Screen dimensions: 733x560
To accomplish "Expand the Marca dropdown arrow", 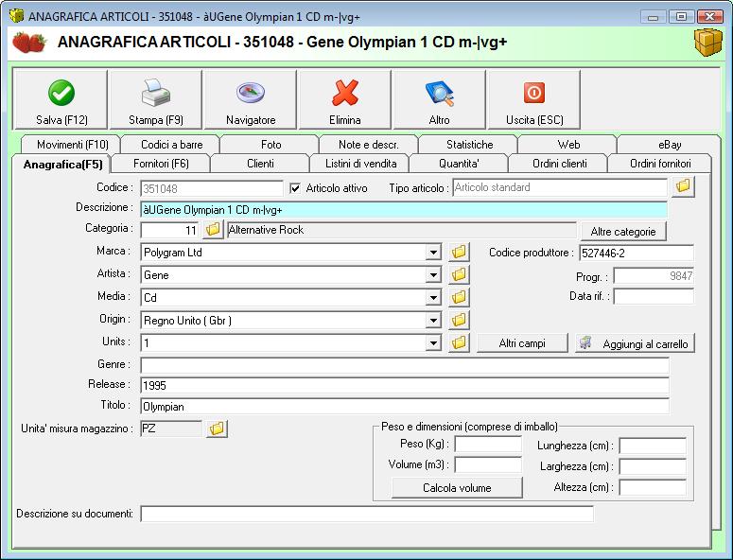I will pyautogui.click(x=433, y=254).
